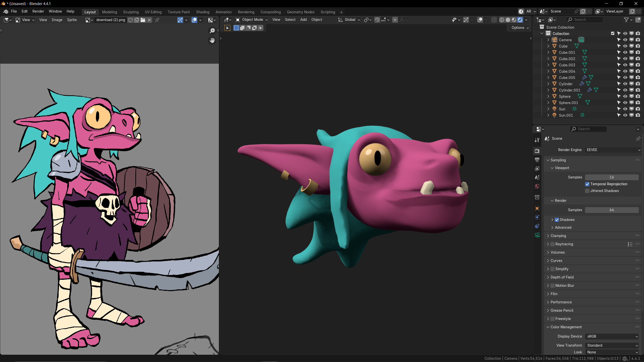Open the camera Object Data properties tab
Screen dimensions: 644x362
(x=537, y=235)
